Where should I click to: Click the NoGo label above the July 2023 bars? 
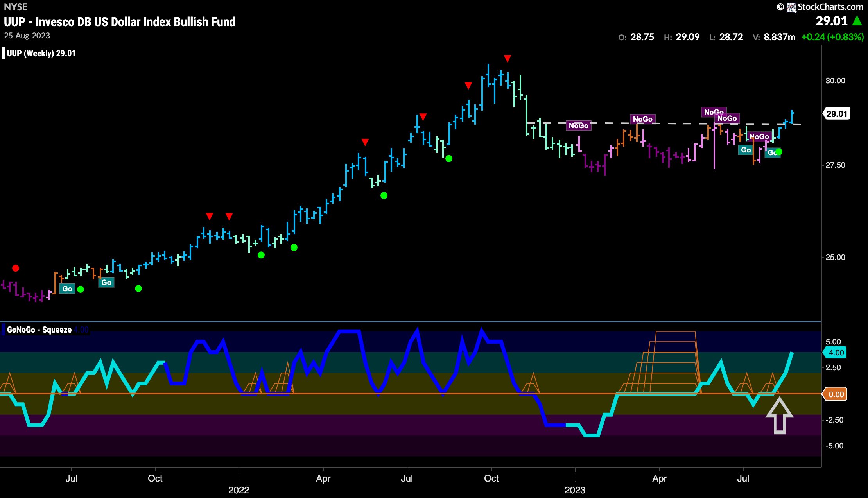coord(759,136)
